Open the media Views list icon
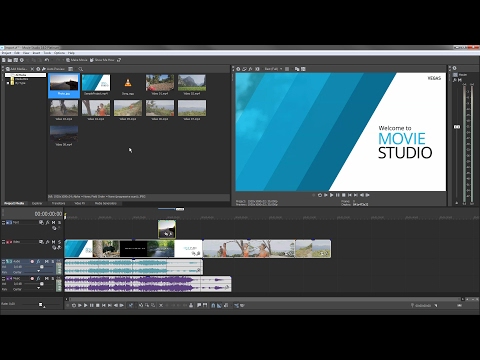This screenshot has height=360, width=480. pyautogui.click(x=71, y=69)
